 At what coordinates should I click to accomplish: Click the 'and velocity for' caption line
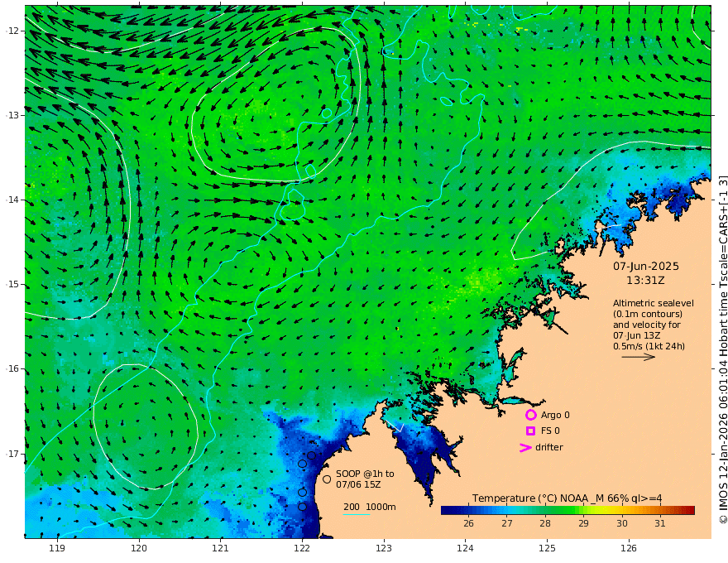(x=646, y=325)
